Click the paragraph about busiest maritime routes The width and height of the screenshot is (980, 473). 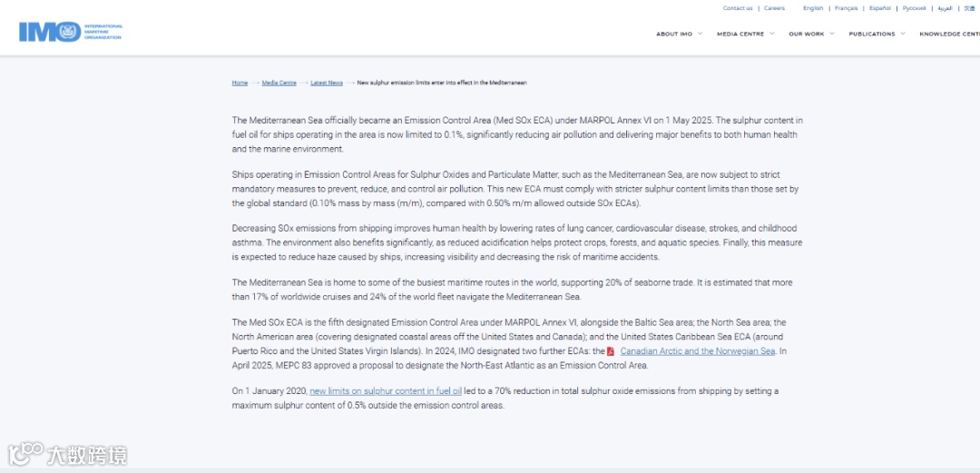513,290
